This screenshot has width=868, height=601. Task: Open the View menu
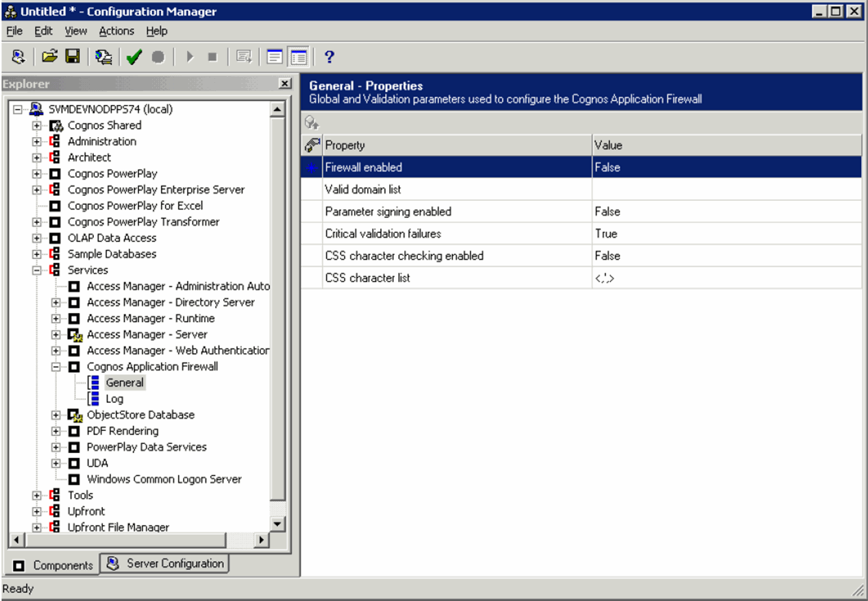pos(76,31)
